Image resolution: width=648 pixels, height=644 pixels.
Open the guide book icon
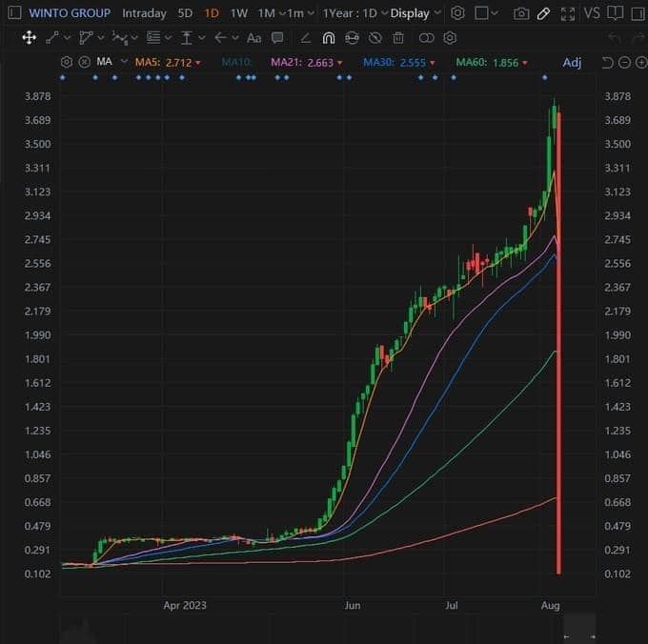click(615, 13)
